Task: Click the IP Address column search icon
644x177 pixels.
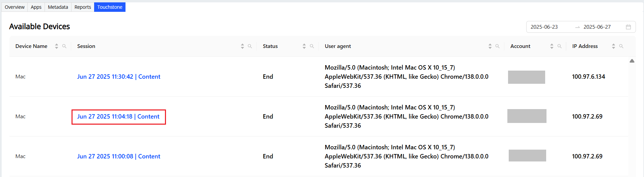Action: (x=621, y=46)
